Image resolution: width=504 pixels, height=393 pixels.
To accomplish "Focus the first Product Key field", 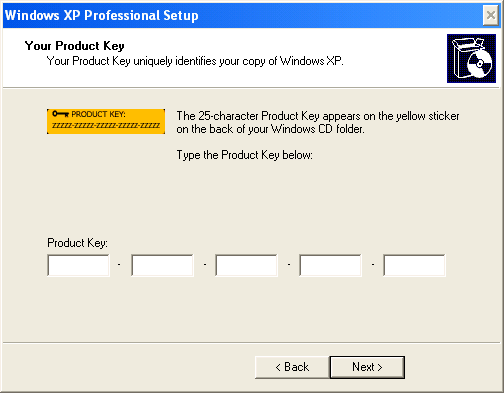I will click(78, 265).
